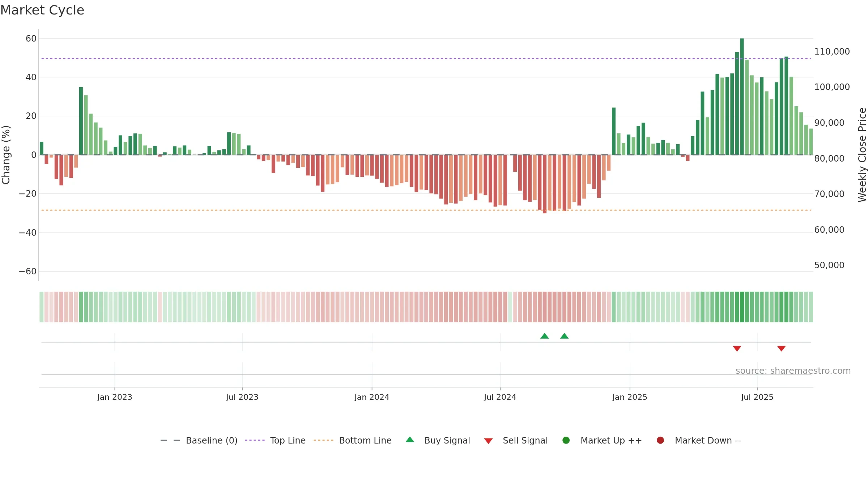Viewport: 868px width, 488px height.
Task: Toggle the Bottom Line legend entry
Action: point(353,440)
